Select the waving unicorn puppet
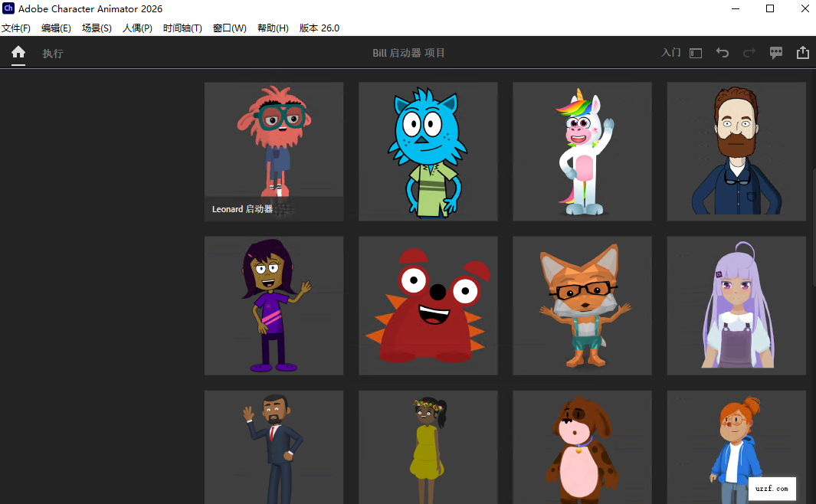The image size is (816, 504). pyautogui.click(x=582, y=151)
